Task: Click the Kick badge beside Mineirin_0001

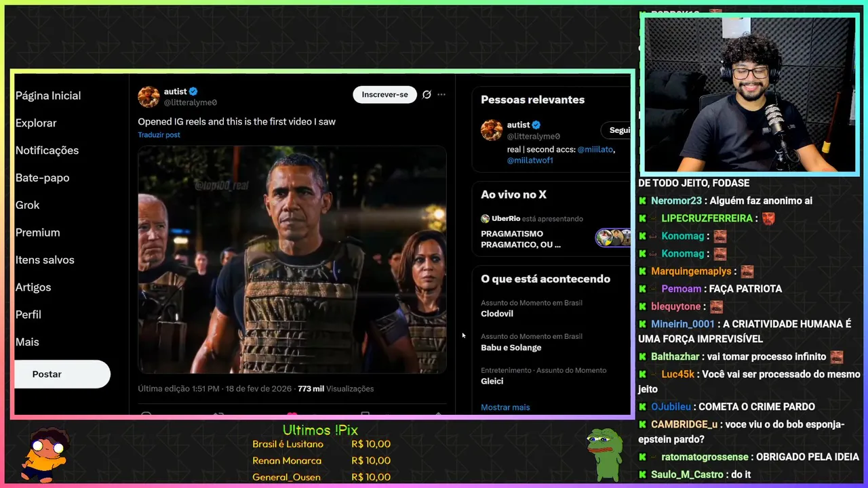Action: click(x=642, y=324)
